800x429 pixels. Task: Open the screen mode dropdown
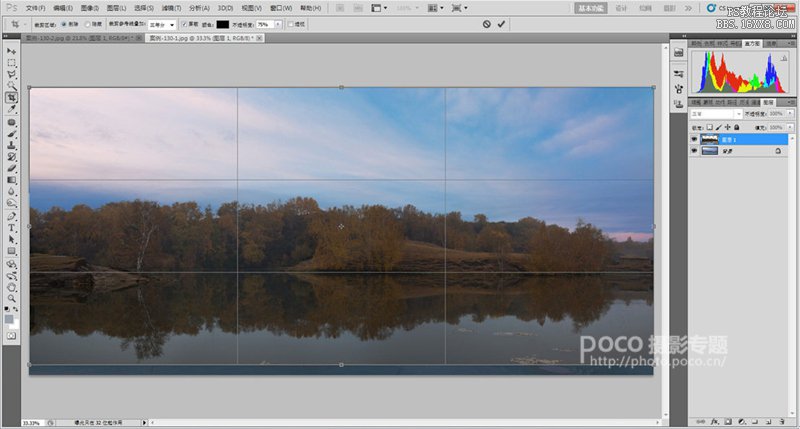(x=459, y=8)
